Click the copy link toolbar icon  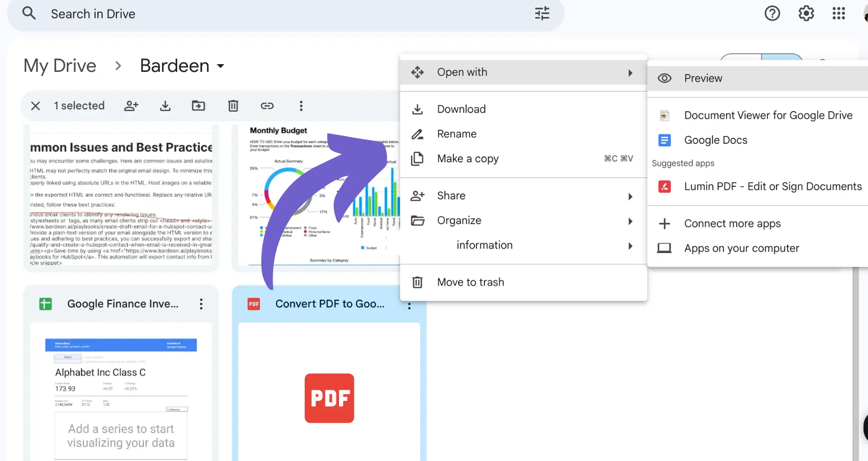click(267, 106)
